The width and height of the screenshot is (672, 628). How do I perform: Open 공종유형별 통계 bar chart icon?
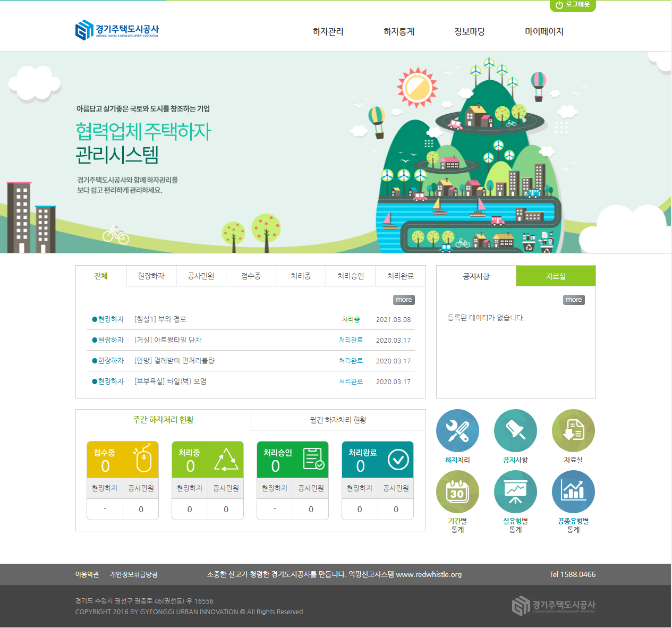[573, 492]
